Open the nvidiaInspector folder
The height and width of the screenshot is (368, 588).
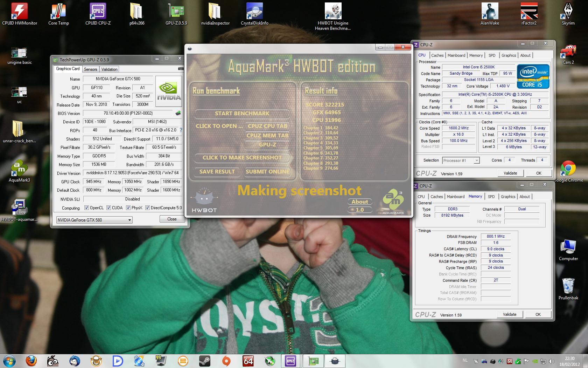pos(215,14)
